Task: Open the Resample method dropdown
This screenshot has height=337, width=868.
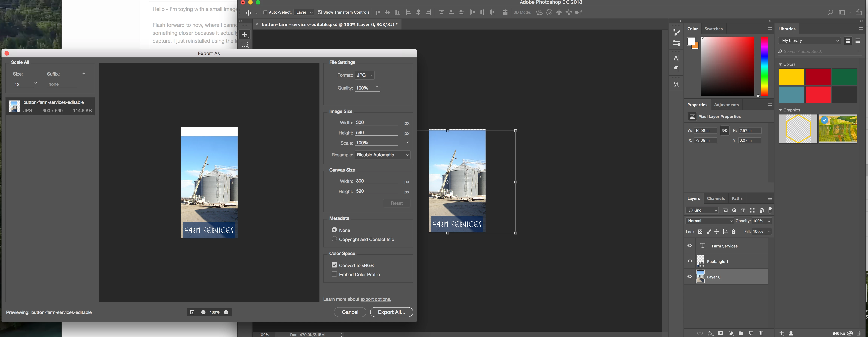Action: [x=382, y=155]
